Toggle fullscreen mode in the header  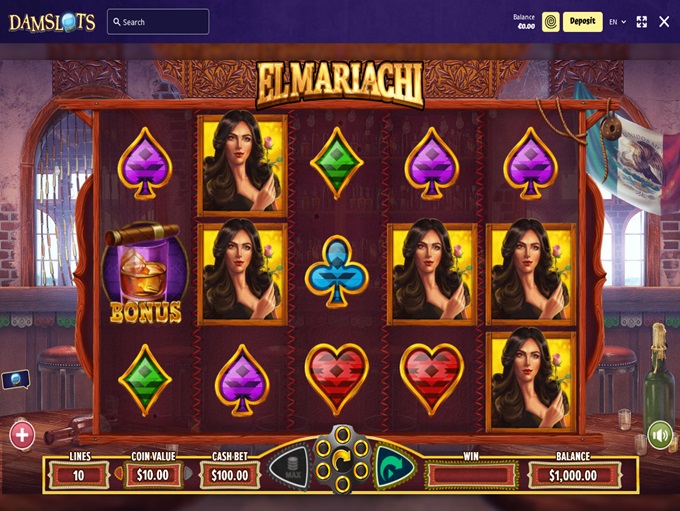[x=642, y=22]
